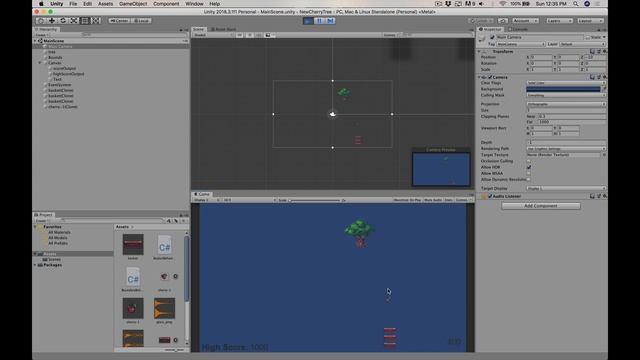
Task: Open the Hierarchy Create dropdown
Action: pyautogui.click(x=42, y=35)
